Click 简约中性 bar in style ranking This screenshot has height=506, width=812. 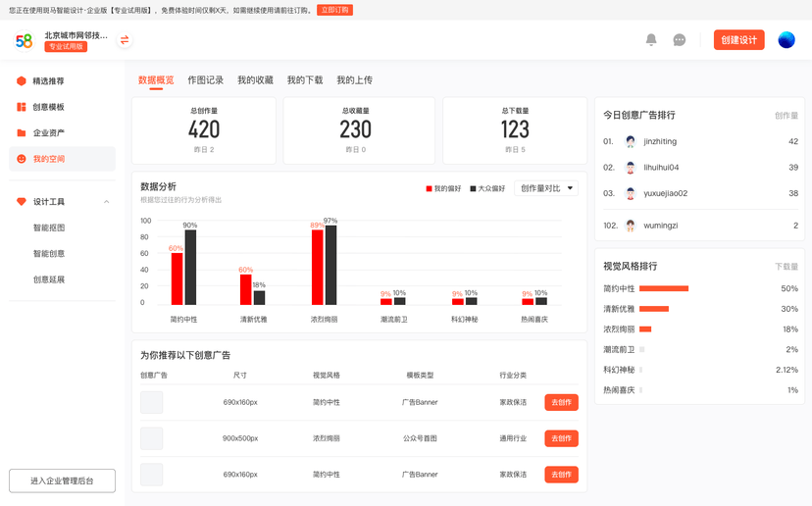point(664,288)
